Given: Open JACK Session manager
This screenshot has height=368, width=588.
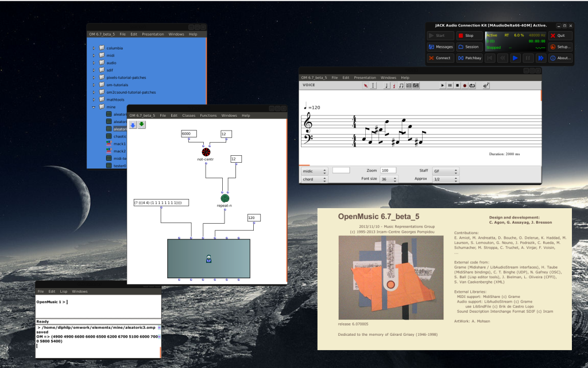Looking at the screenshot, I should tap(469, 47).
